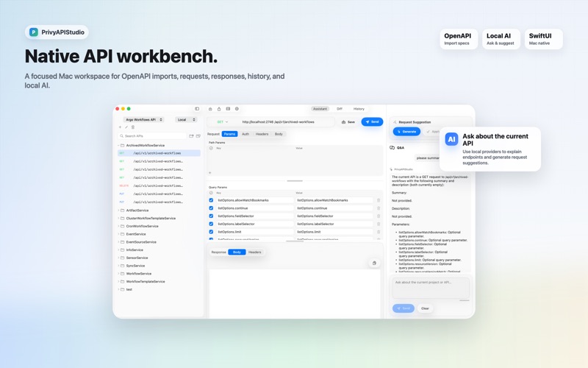Click the SwiftUI Mac native badge
The width and height of the screenshot is (588, 368).
click(543, 39)
